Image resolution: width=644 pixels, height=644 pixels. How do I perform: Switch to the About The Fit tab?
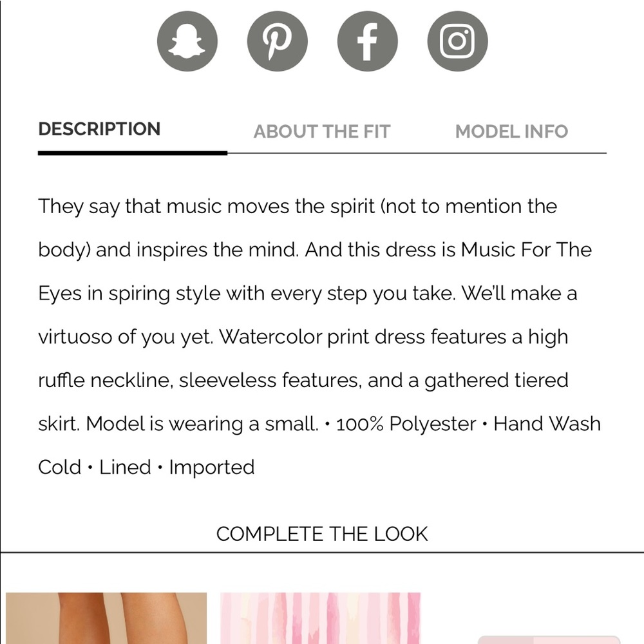322,131
